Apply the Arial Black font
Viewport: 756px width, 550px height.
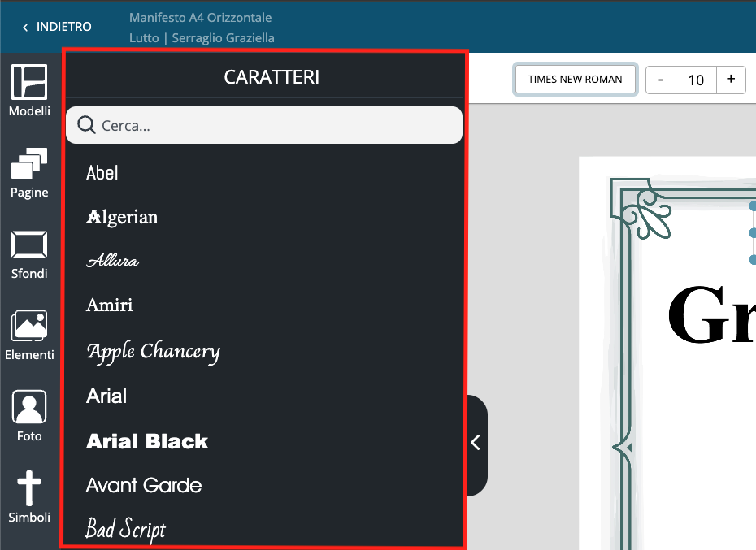click(147, 441)
